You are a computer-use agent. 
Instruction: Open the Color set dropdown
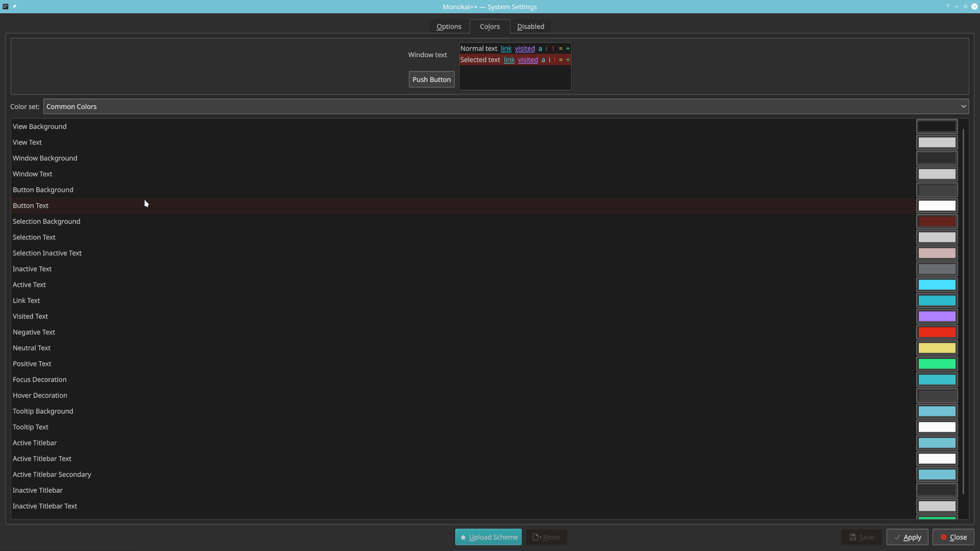pyautogui.click(x=506, y=107)
